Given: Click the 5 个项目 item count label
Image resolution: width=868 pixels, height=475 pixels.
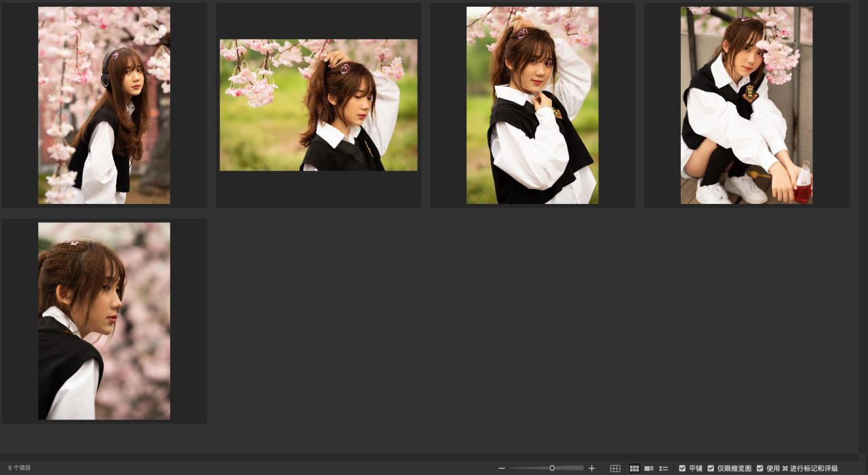Looking at the screenshot, I should [20, 468].
